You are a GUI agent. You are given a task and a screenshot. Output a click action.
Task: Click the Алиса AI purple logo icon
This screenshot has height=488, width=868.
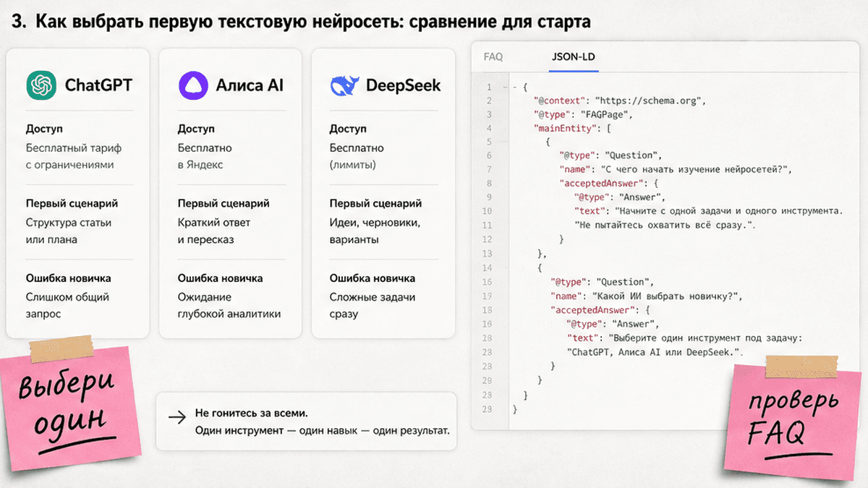[x=193, y=85]
